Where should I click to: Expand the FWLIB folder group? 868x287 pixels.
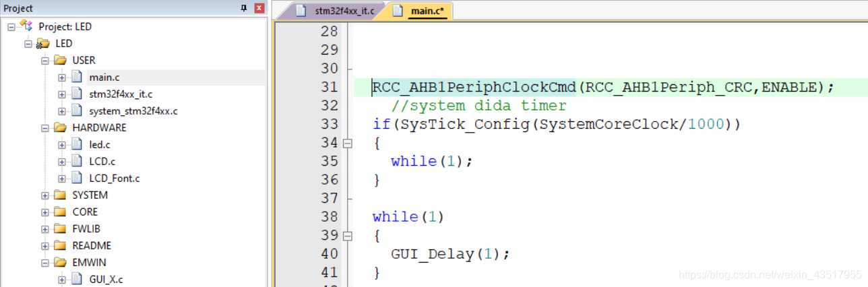click(x=45, y=228)
